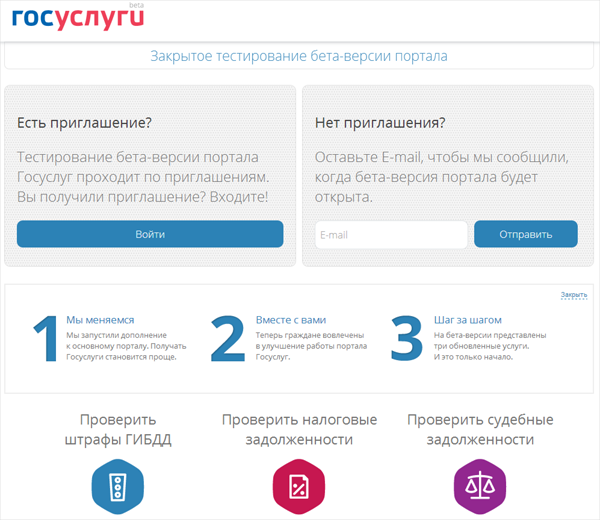This screenshot has width=600, height=520.
Task: Click the Закрытое тестирование бета-версии портала banner
Action: click(299, 56)
